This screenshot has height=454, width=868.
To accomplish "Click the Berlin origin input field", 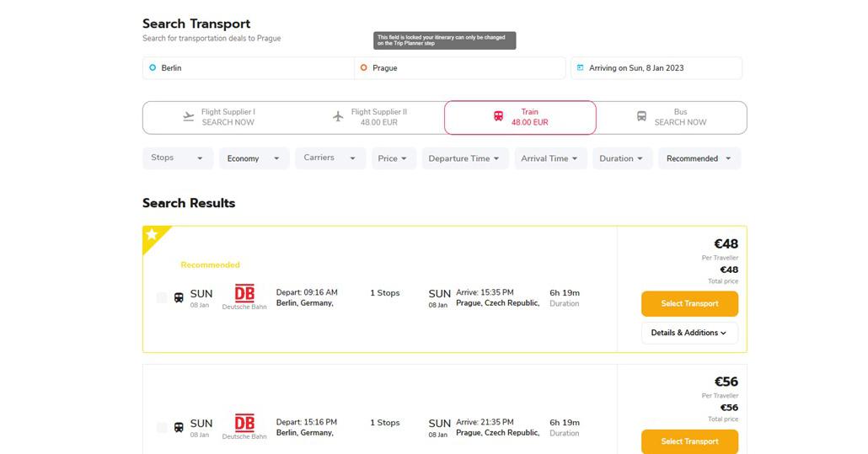I will [249, 68].
